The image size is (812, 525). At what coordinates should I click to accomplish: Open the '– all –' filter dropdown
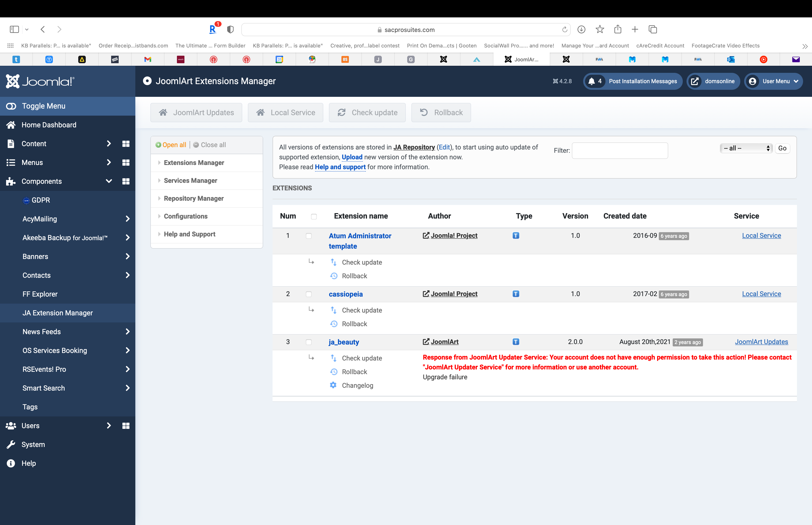point(746,148)
